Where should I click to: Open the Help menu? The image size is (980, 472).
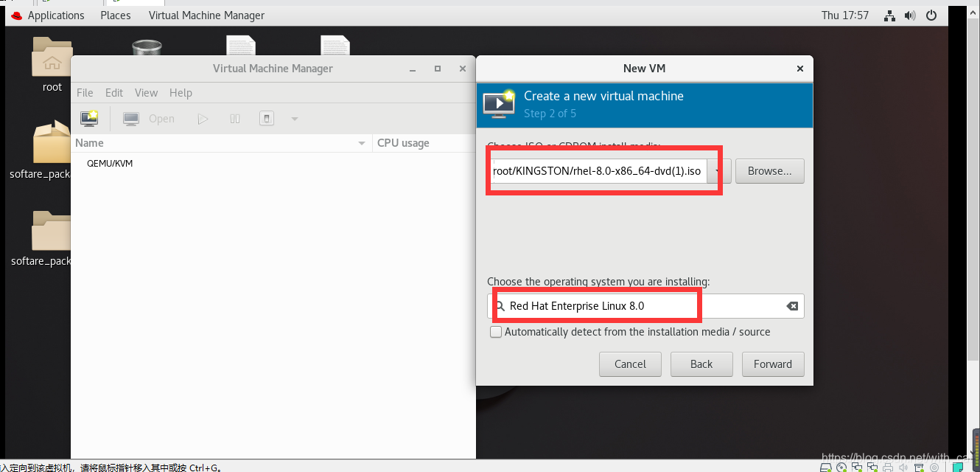pyautogui.click(x=181, y=92)
